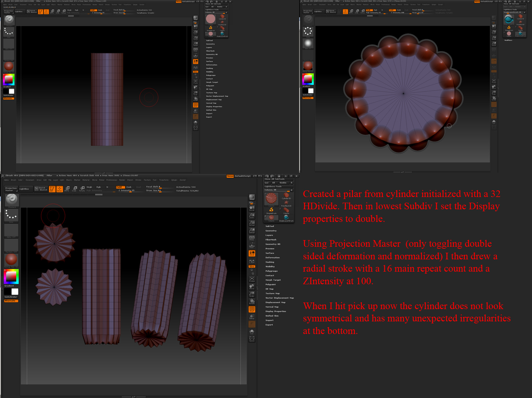532x398 pixels.
Task: Click color picker square in three-pillar window
Action: coord(11,277)
